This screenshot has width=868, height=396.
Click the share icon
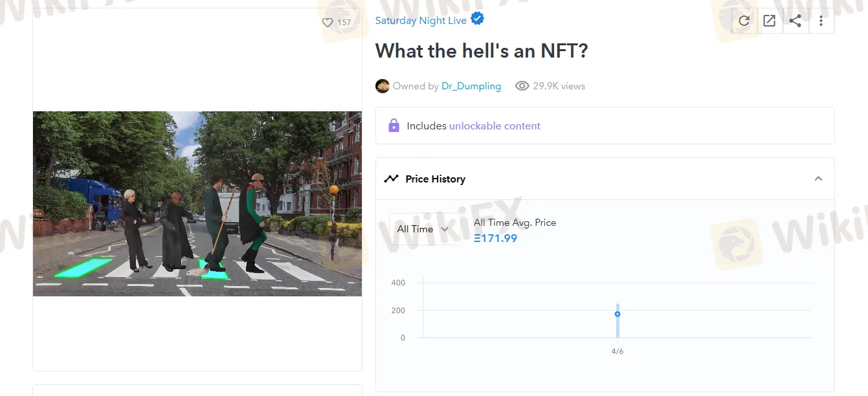tap(796, 21)
